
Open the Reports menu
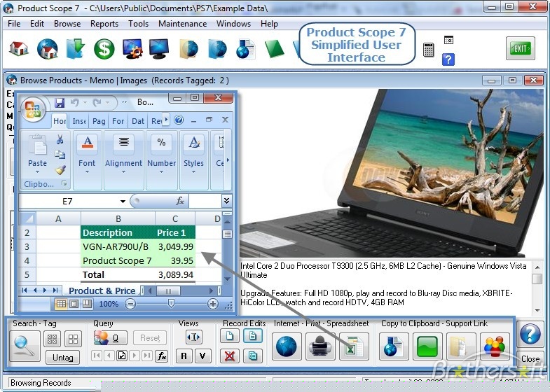point(104,24)
